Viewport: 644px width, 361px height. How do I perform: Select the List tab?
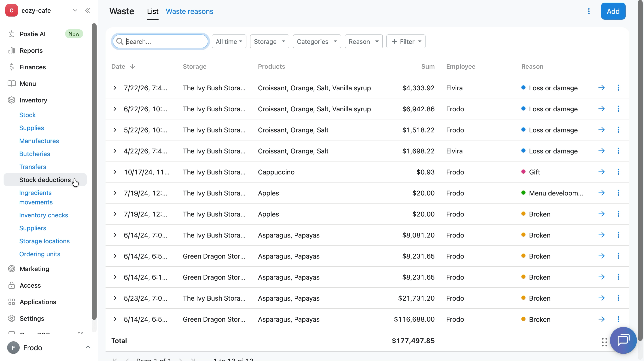pyautogui.click(x=153, y=11)
